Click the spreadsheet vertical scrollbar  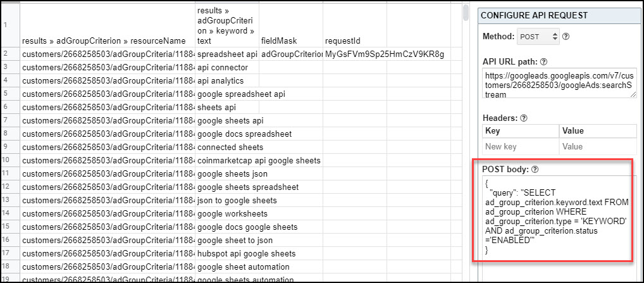[x=466, y=12]
